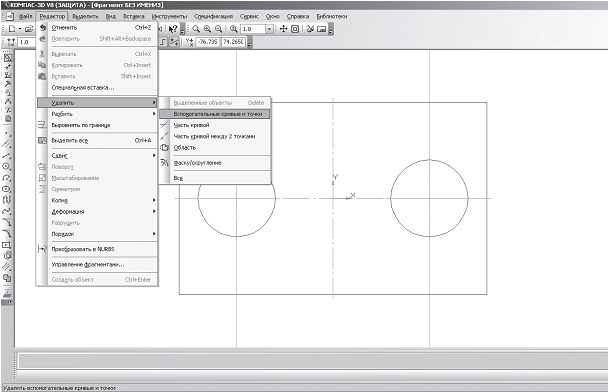Zoom in with the plus magnifier
Viewport: 608px width, 392px height.
(x=207, y=29)
